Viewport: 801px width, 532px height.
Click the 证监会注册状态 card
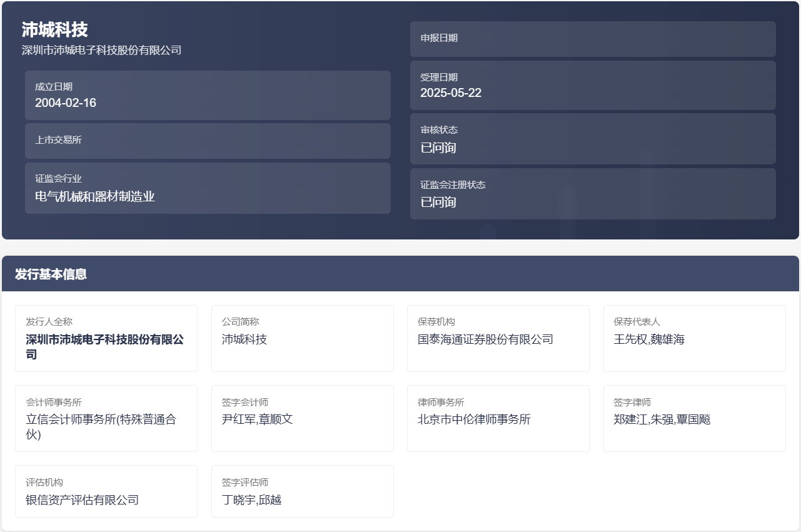click(x=592, y=193)
